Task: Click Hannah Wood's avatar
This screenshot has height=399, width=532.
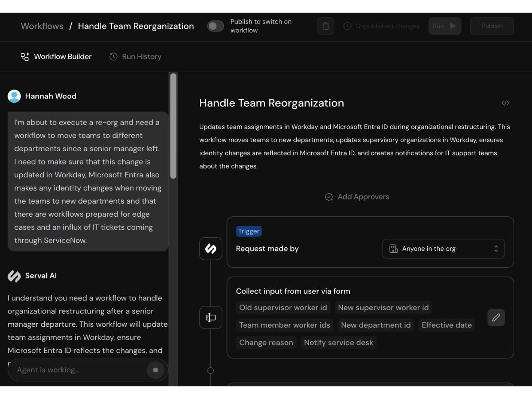Action: (14, 96)
